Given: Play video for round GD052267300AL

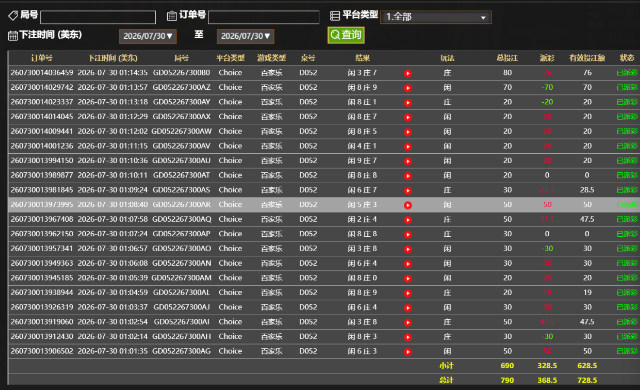Looking at the screenshot, I should (407, 293).
